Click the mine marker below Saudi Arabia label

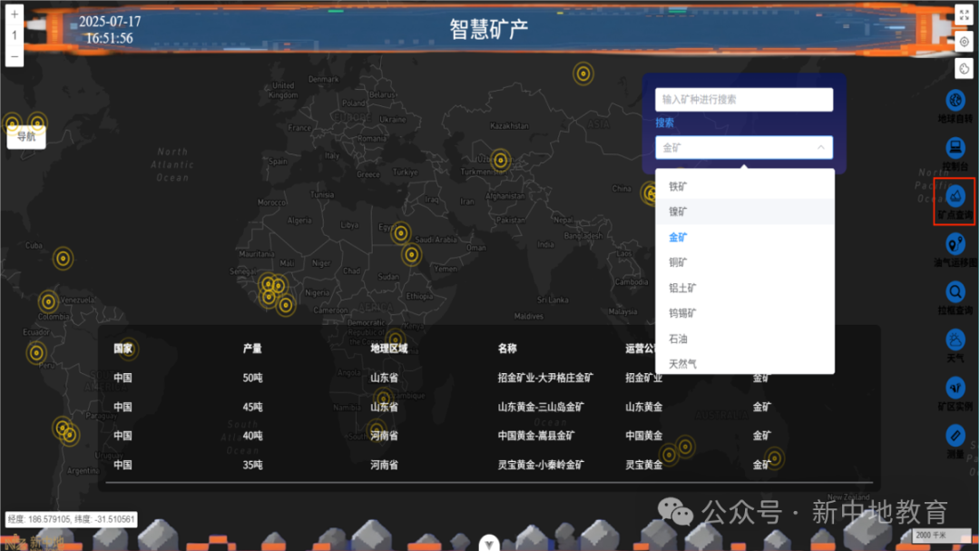pos(411,254)
